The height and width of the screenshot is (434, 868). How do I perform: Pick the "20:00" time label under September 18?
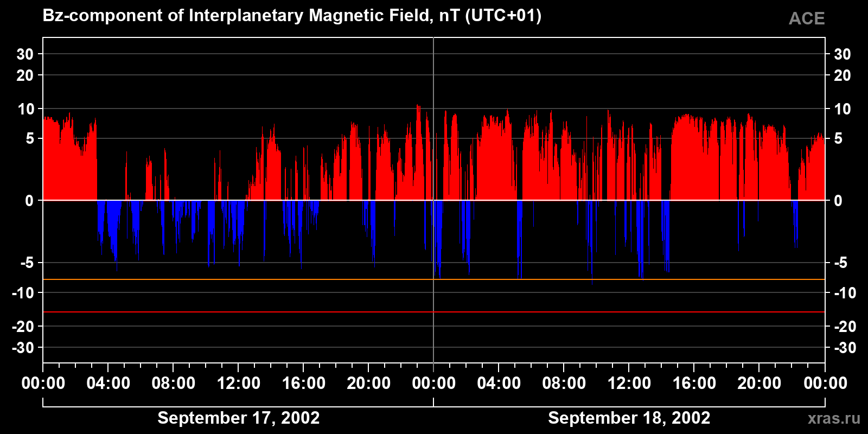(759, 383)
